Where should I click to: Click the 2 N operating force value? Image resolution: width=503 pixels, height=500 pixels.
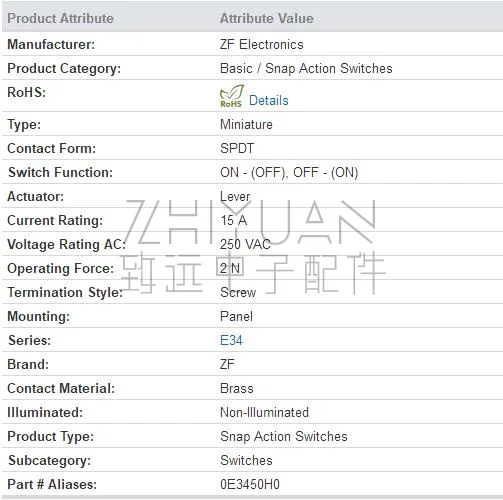tap(230, 268)
